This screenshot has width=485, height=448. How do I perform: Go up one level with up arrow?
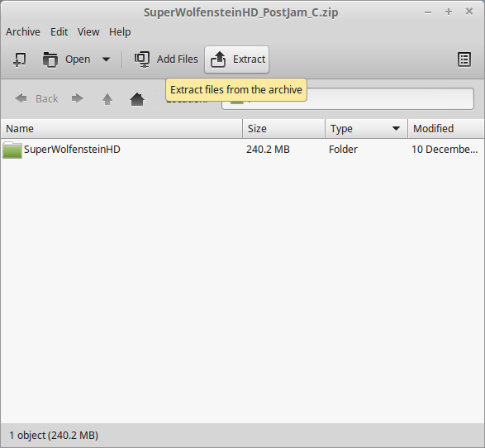[107, 99]
